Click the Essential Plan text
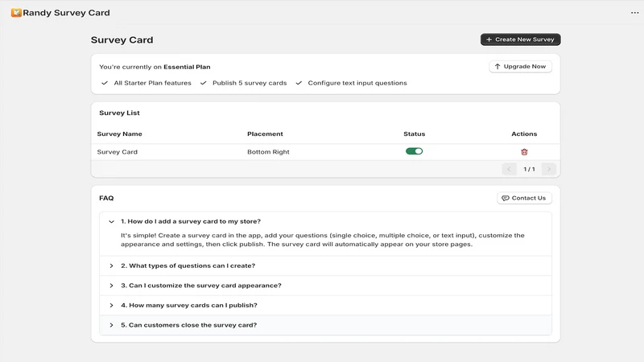The image size is (644, 362). 187,67
